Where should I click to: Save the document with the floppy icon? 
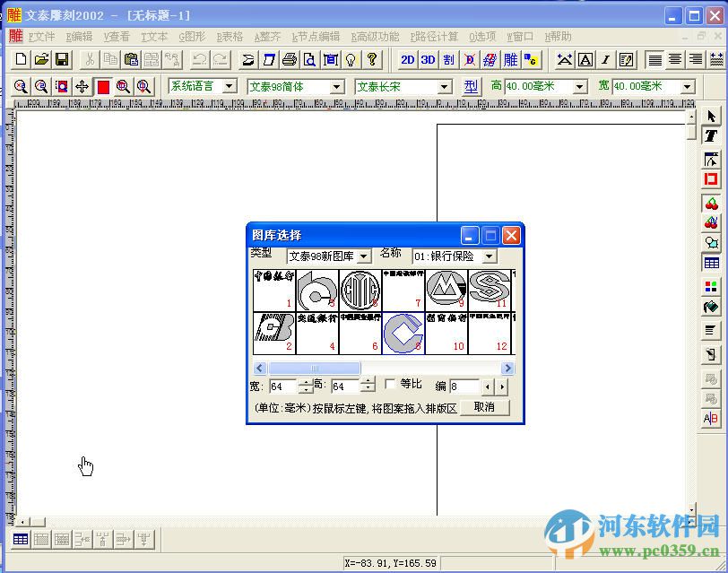62,59
